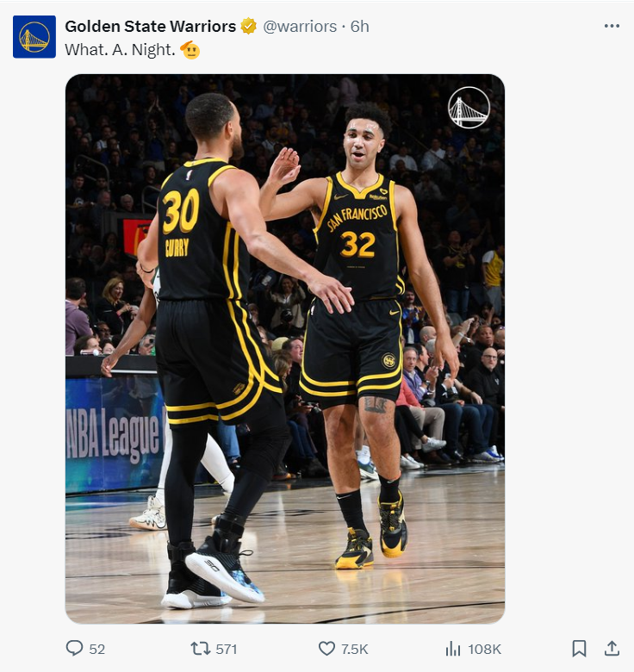
Task: Click the reply count 52
Action: pos(96,650)
